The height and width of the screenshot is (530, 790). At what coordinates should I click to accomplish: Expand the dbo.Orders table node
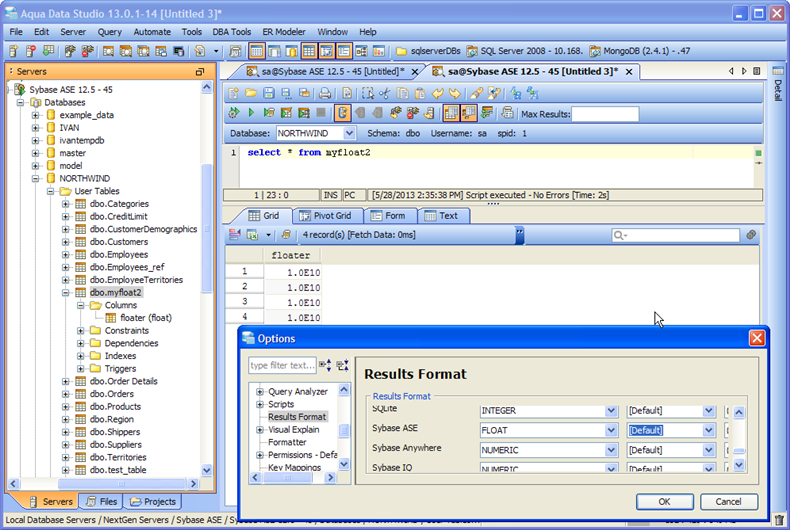coord(65,394)
